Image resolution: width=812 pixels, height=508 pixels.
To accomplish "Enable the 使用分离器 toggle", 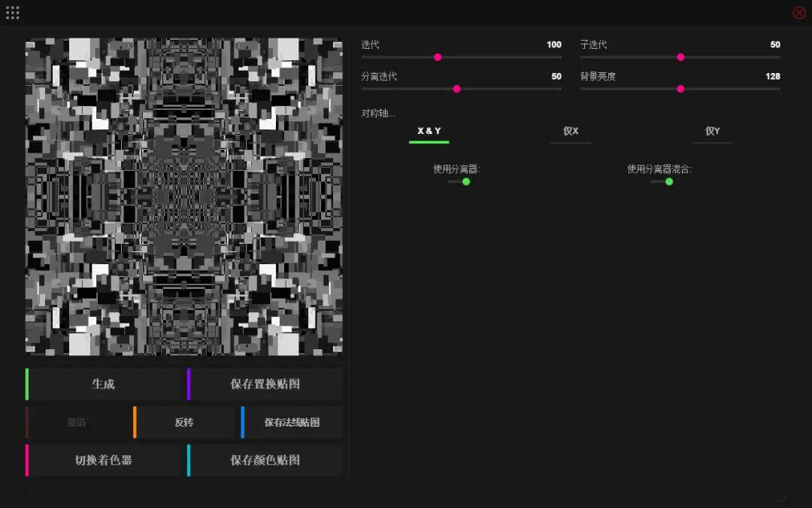I will 465,181.
